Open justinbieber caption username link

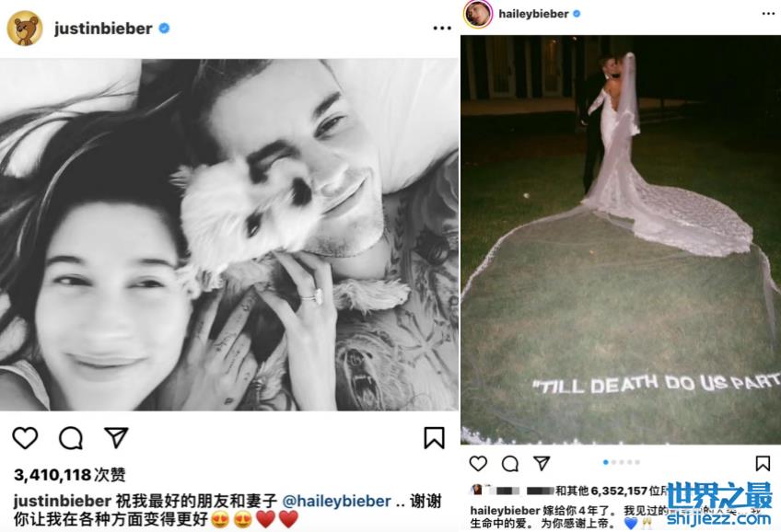coord(63,501)
